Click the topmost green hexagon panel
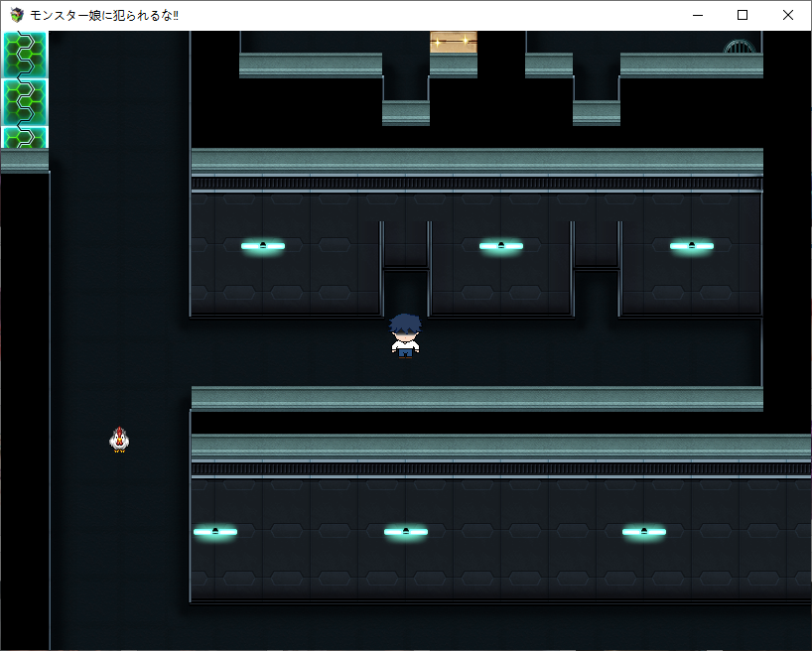Image resolution: width=812 pixels, height=651 pixels. click(25, 54)
